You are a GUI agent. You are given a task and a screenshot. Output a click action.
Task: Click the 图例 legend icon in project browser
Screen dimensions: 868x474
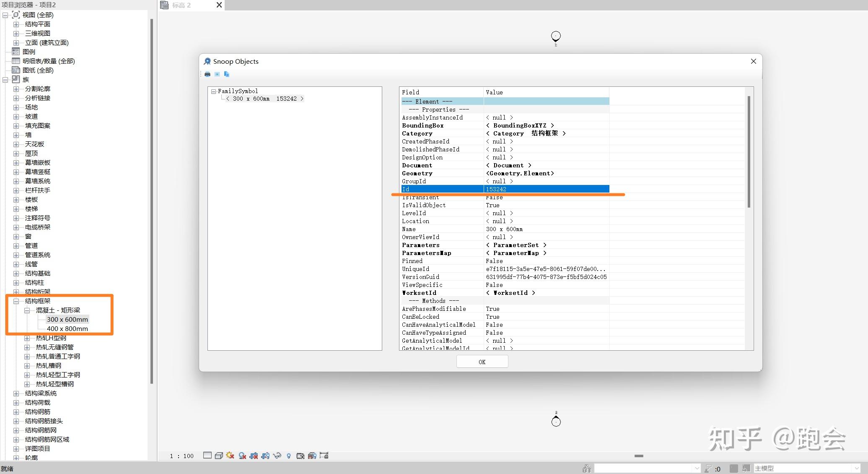[x=16, y=52]
